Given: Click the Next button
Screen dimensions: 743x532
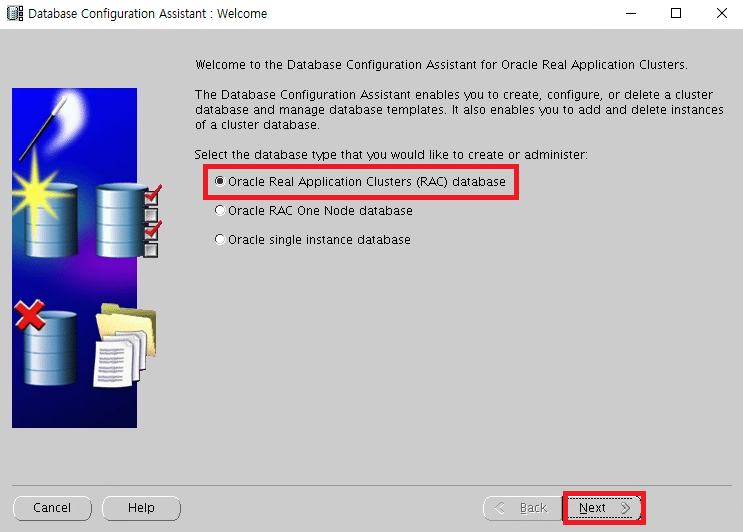Looking at the screenshot, I should tap(604, 508).
